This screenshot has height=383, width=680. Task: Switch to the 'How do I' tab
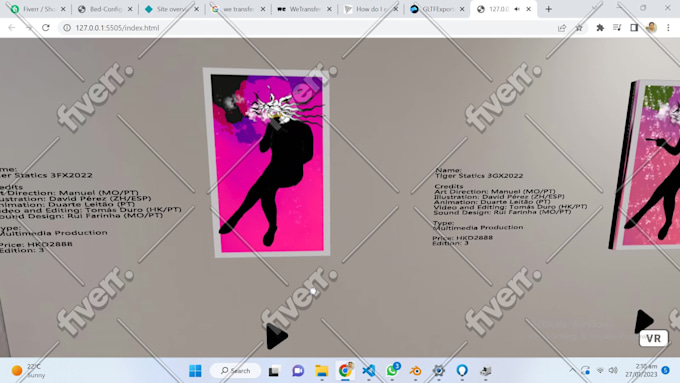371,9
